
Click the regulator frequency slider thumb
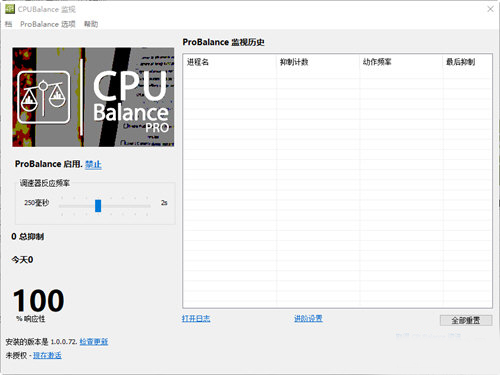point(98,206)
